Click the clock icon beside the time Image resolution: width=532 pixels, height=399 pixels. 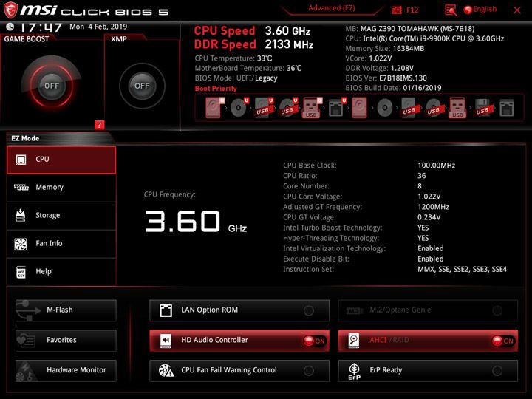[x=10, y=27]
